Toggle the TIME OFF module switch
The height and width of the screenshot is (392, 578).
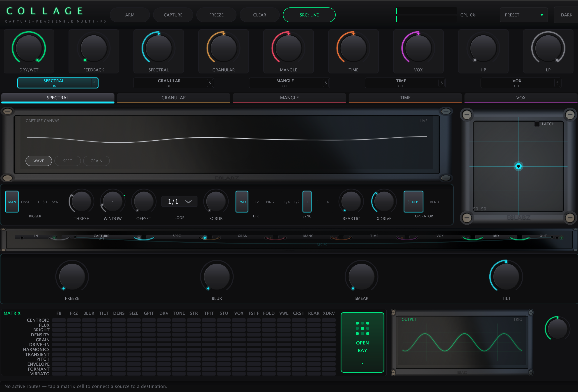(x=405, y=83)
